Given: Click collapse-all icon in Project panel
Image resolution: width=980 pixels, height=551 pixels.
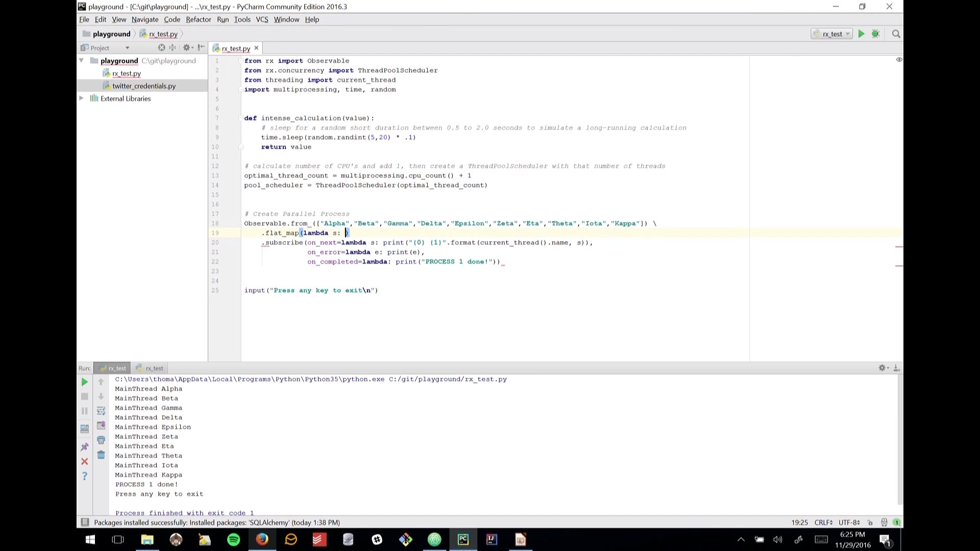Looking at the screenshot, I should point(173,47).
